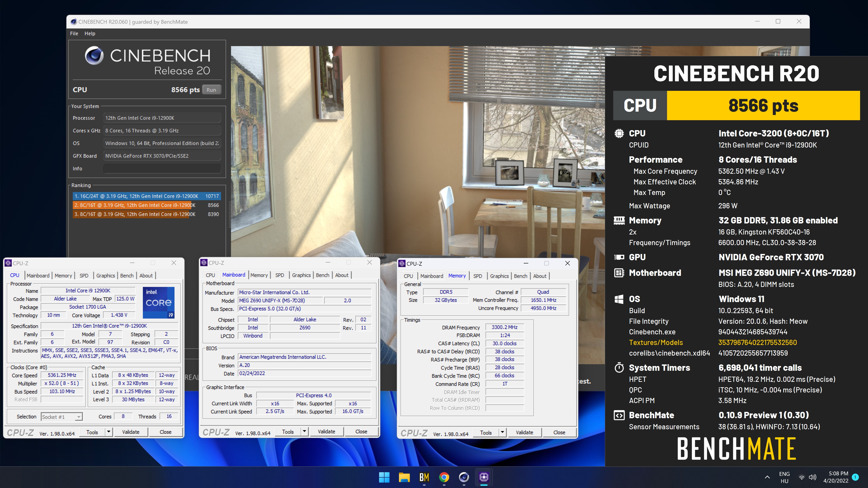Switch to Memory tab in left CPU-Z window
This screenshot has width=868, height=488.
coord(63,275)
